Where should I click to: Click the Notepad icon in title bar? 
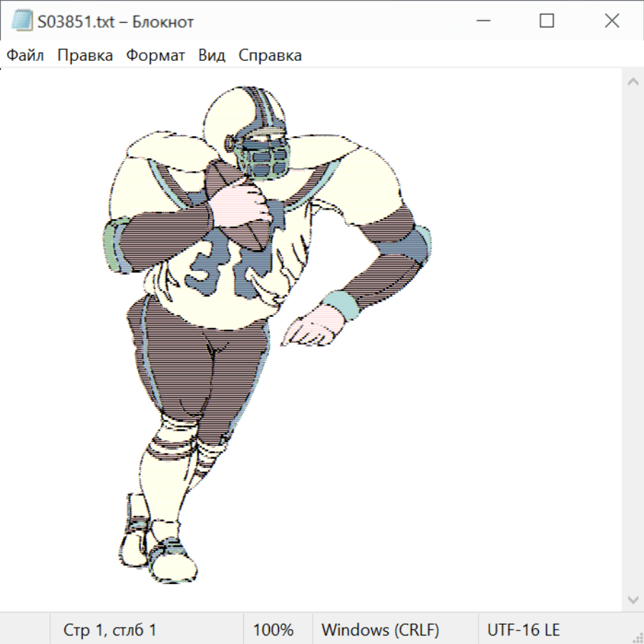click(21, 21)
